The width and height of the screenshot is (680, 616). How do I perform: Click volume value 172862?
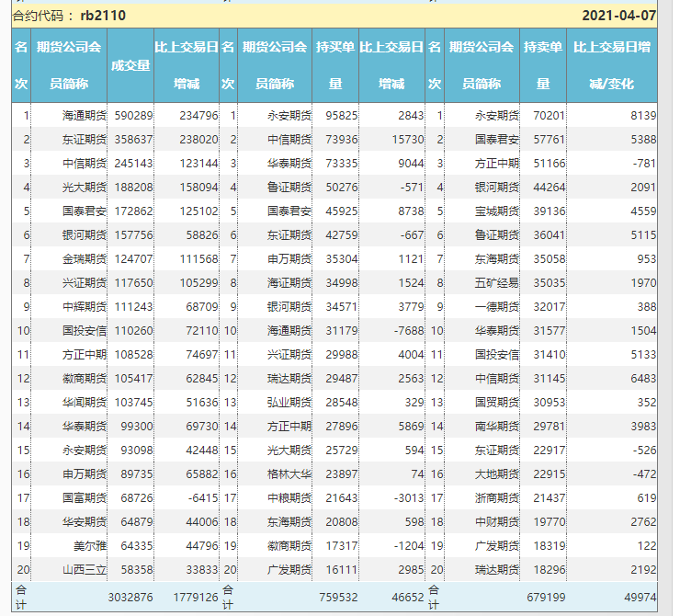pos(133,211)
